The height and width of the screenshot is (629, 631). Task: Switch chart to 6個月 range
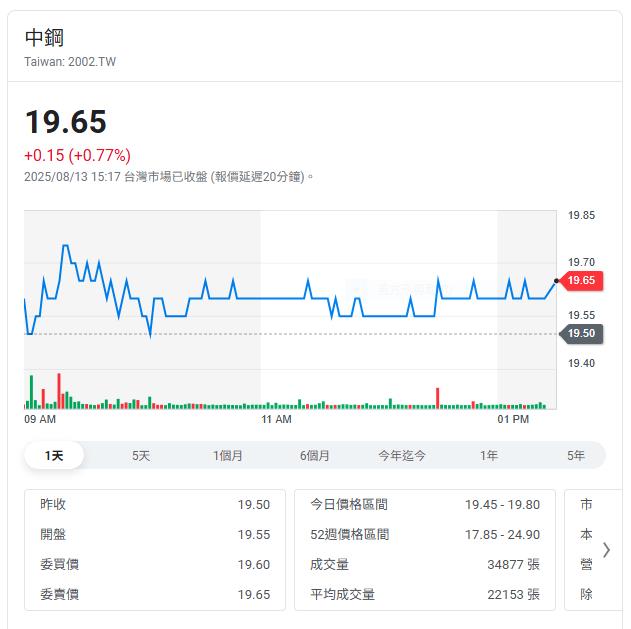tap(315, 456)
